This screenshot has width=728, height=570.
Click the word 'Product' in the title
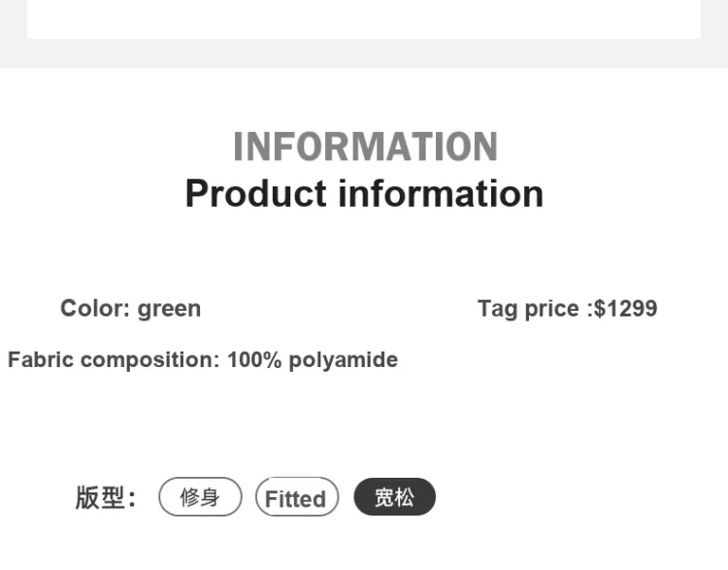(256, 193)
